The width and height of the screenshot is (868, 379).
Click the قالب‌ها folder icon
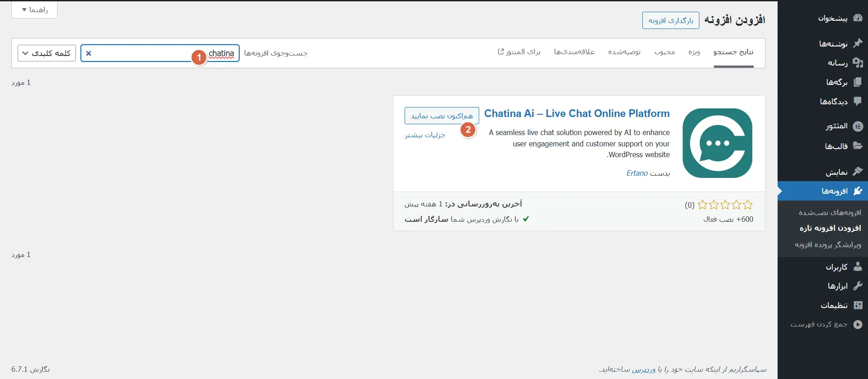(x=858, y=145)
